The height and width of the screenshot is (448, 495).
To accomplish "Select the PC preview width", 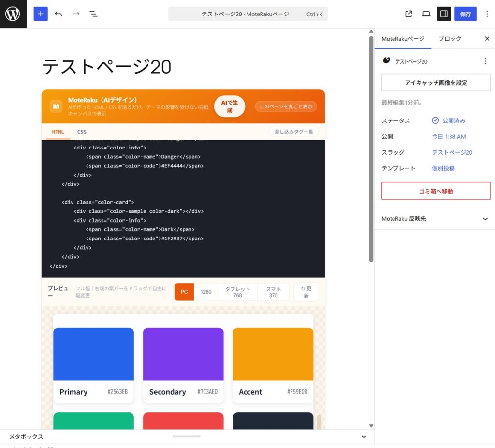I will pyautogui.click(x=184, y=292).
